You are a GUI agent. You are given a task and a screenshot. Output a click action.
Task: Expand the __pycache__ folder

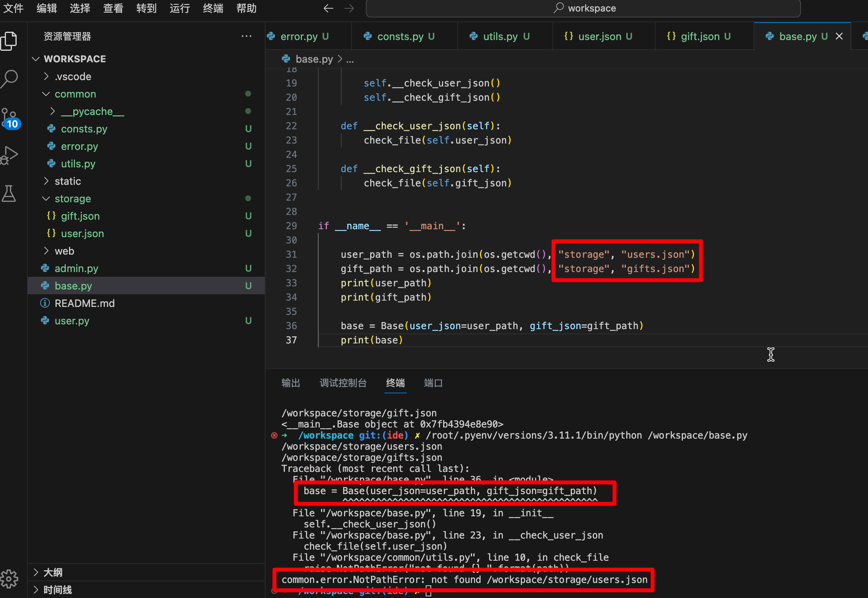[x=147, y=111]
